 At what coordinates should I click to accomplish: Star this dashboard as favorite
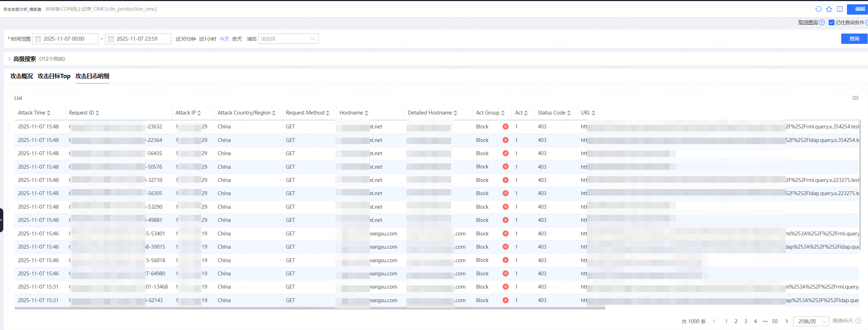[829, 9]
